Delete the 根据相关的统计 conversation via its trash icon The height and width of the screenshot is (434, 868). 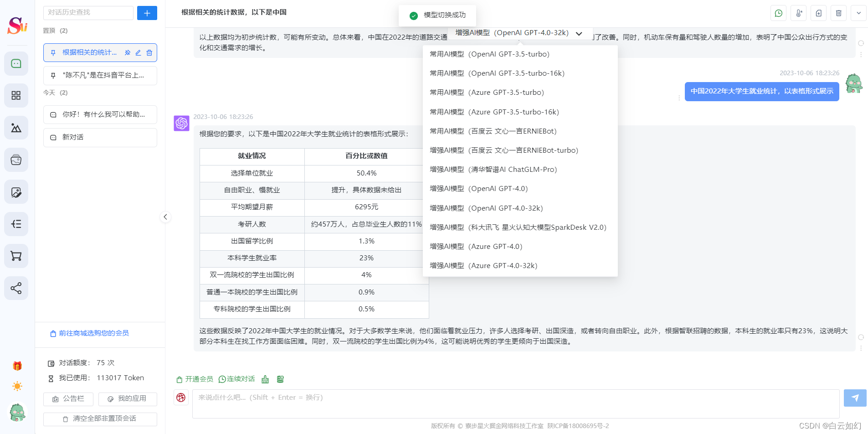149,53
